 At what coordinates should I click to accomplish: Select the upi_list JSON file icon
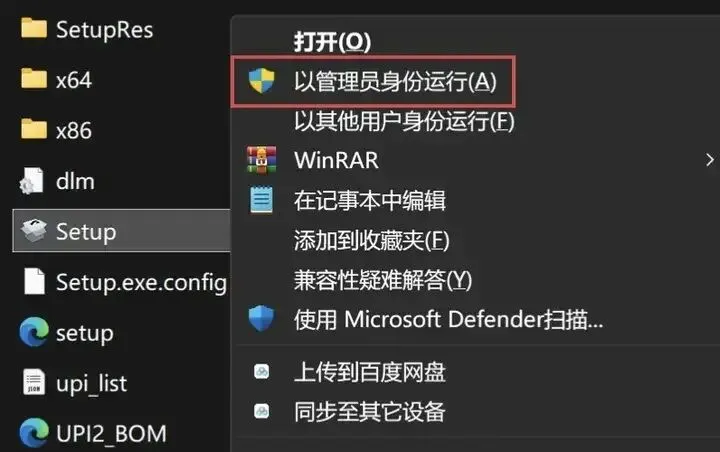tap(34, 382)
